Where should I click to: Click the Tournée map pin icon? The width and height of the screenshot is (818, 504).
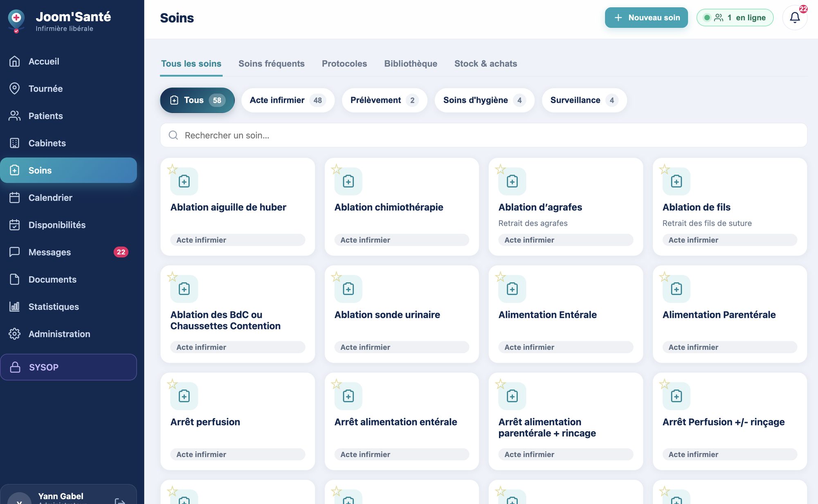(15, 88)
